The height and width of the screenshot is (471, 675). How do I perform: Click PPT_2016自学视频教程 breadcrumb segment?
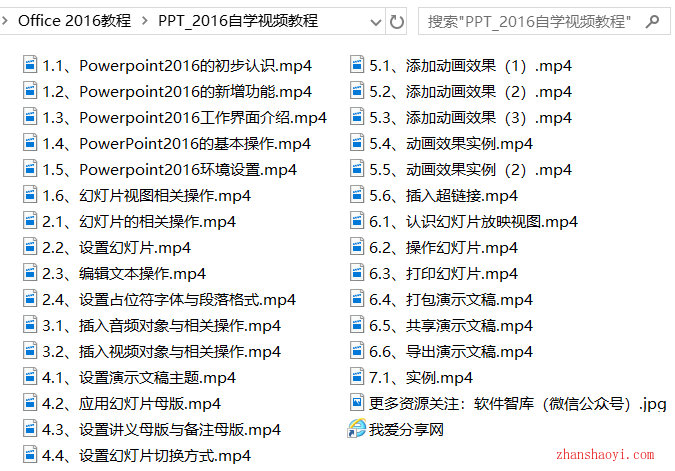coord(238,20)
